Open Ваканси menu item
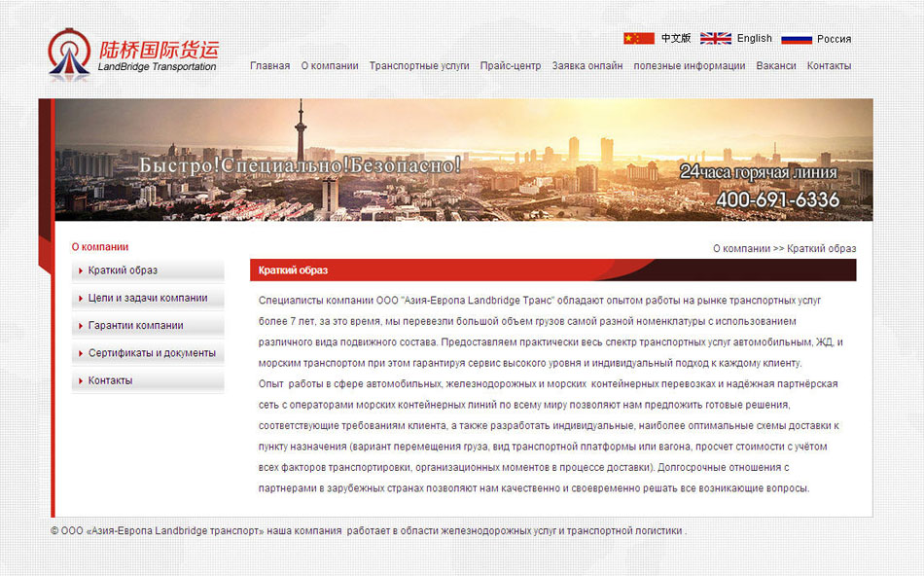Screen dimensions: 924x576 [x=776, y=66]
